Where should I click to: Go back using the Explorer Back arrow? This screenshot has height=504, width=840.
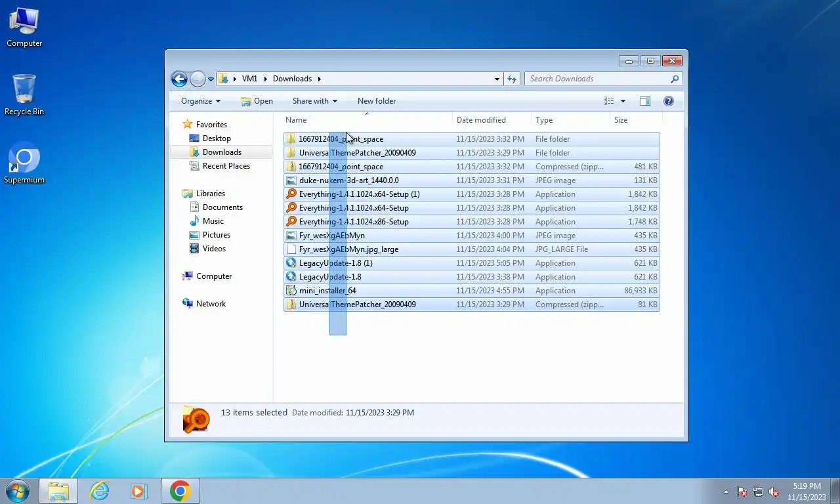pyautogui.click(x=179, y=79)
